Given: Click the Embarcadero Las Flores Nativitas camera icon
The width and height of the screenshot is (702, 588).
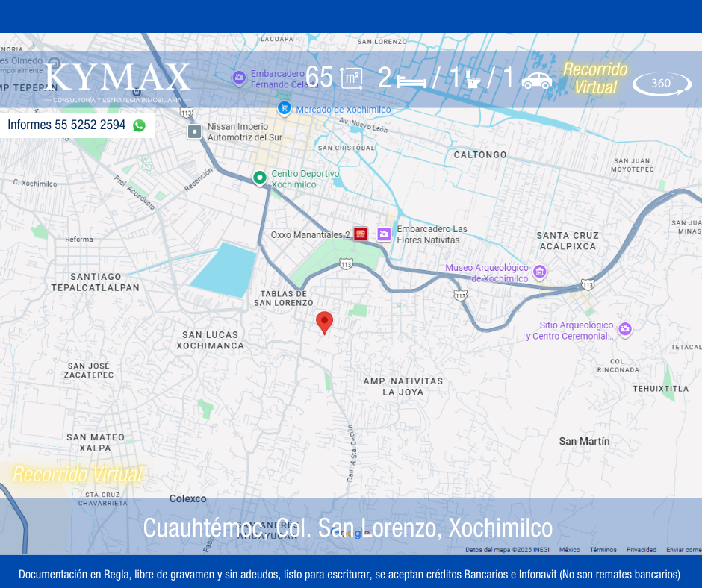Looking at the screenshot, I should click(384, 234).
